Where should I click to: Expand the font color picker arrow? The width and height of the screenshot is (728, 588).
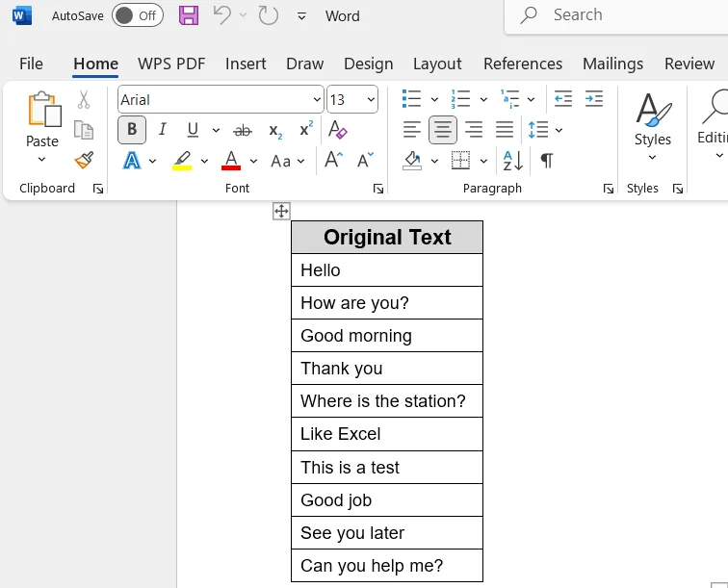(253, 162)
